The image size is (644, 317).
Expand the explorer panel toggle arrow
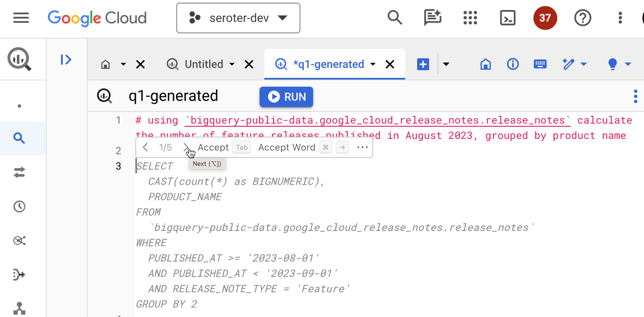pos(66,60)
